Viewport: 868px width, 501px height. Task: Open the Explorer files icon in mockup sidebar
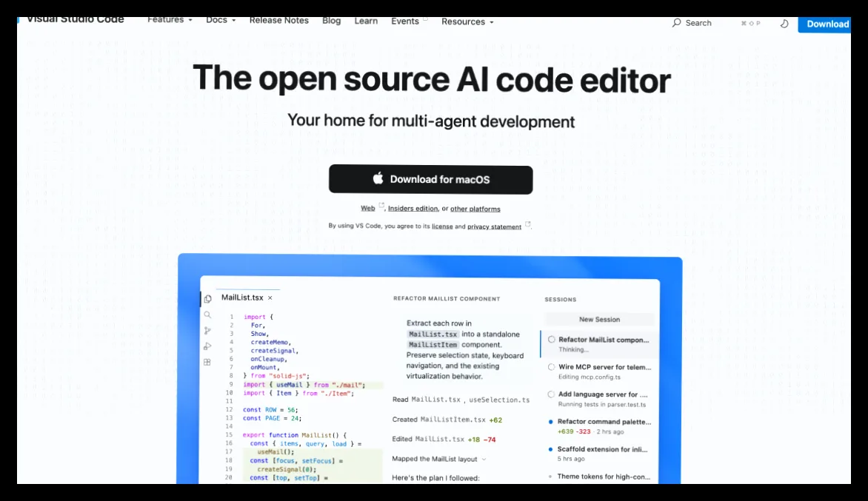(x=207, y=299)
